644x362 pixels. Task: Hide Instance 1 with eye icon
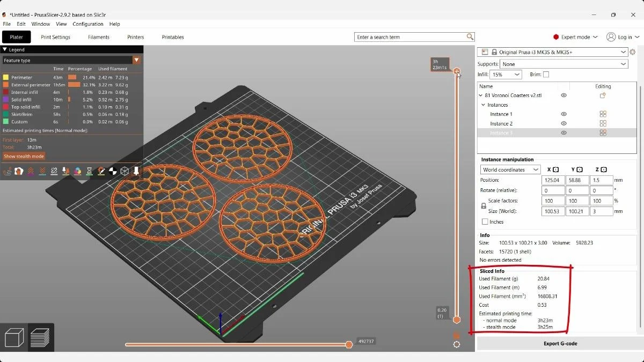tap(563, 114)
